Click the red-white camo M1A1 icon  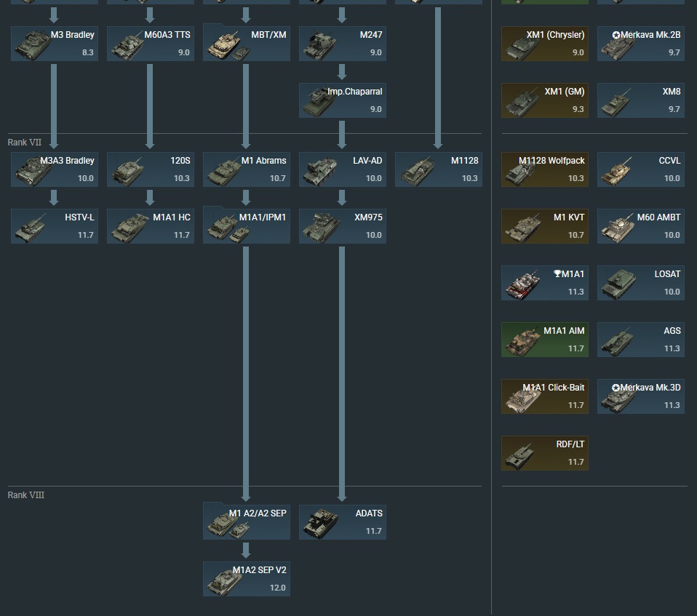tap(522, 285)
